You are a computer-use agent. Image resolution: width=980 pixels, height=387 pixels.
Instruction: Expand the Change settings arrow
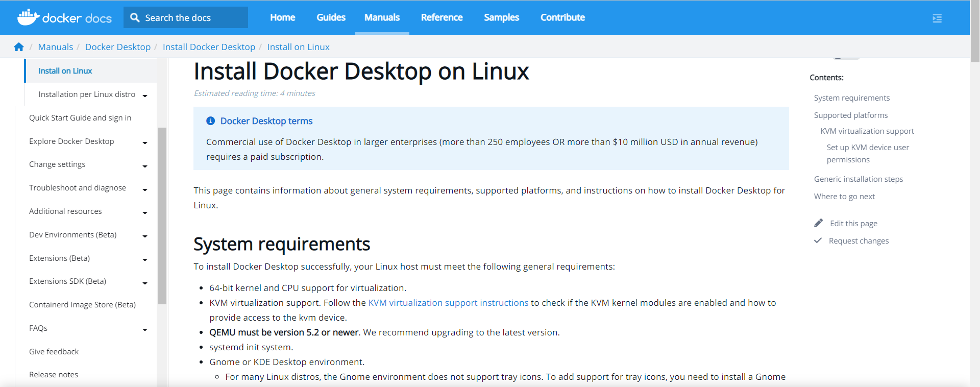tap(145, 166)
